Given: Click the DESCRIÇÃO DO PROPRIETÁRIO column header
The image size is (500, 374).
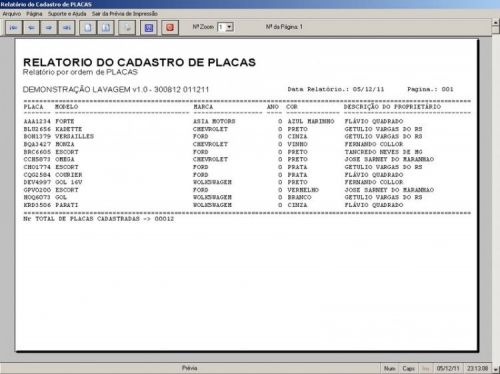Looking at the screenshot, I should (392, 107).
